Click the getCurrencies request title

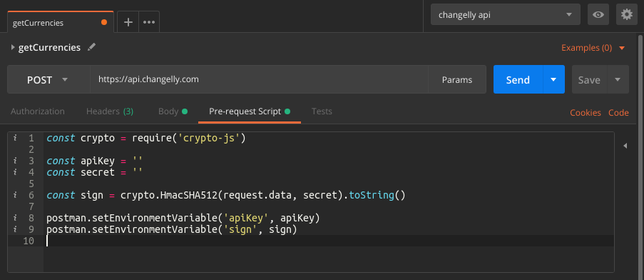(x=49, y=47)
